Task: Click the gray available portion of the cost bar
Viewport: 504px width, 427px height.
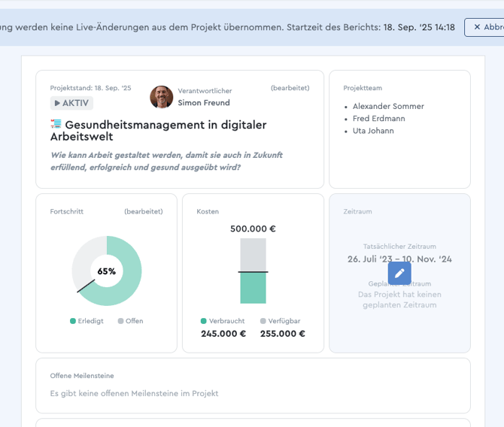Action: pyautogui.click(x=253, y=255)
